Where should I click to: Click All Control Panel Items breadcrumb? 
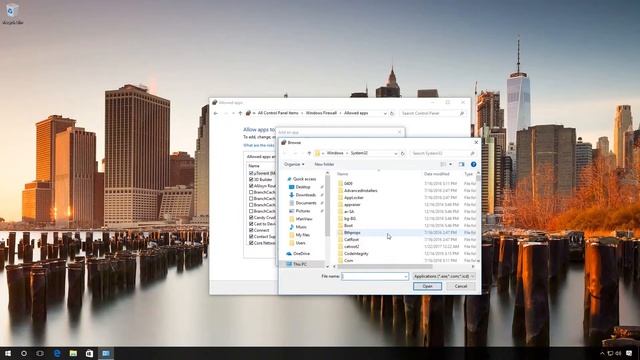[x=278, y=113]
